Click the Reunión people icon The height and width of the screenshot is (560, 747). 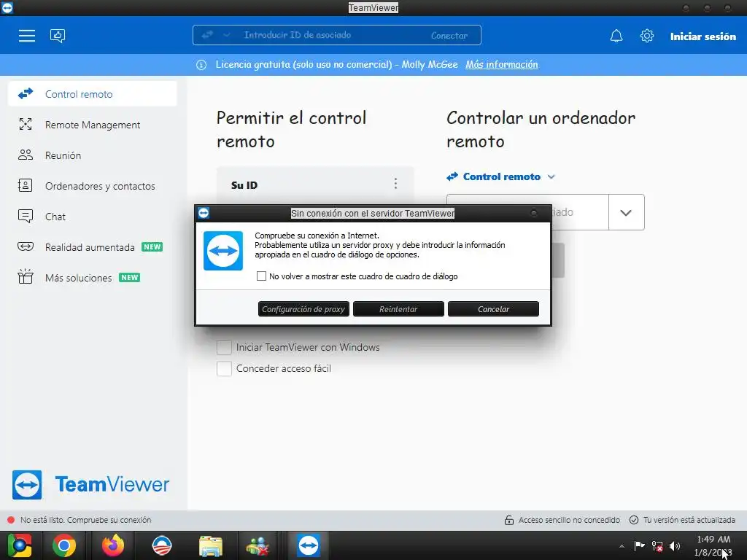pos(26,155)
